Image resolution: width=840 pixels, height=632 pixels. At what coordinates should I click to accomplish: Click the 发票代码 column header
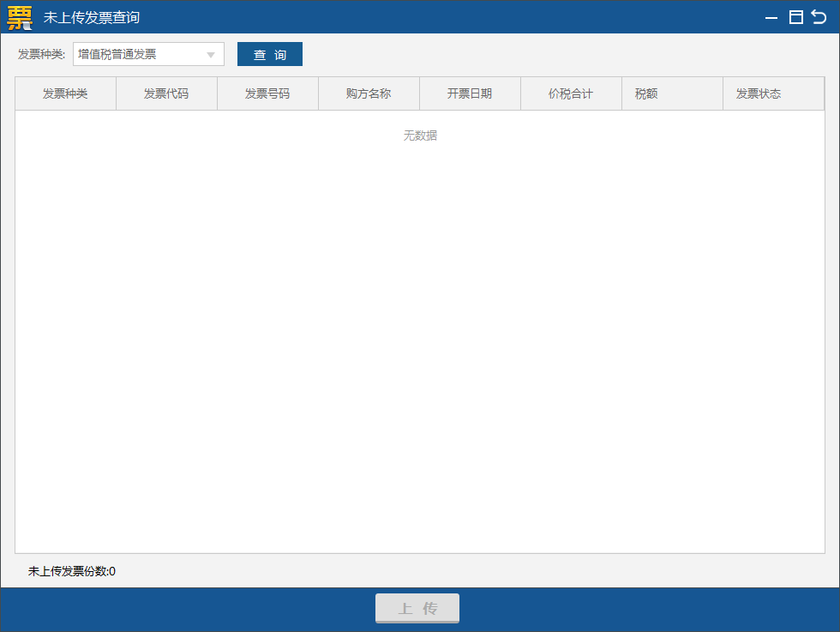(166, 93)
